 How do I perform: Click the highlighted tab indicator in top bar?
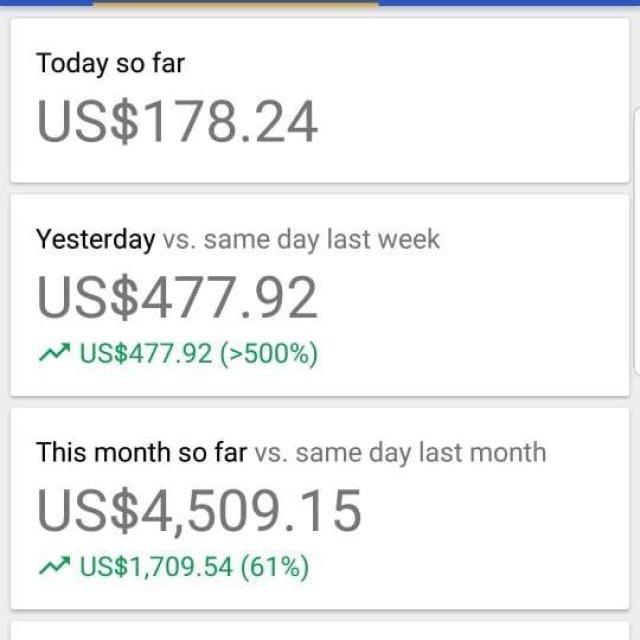(x=236, y=3)
